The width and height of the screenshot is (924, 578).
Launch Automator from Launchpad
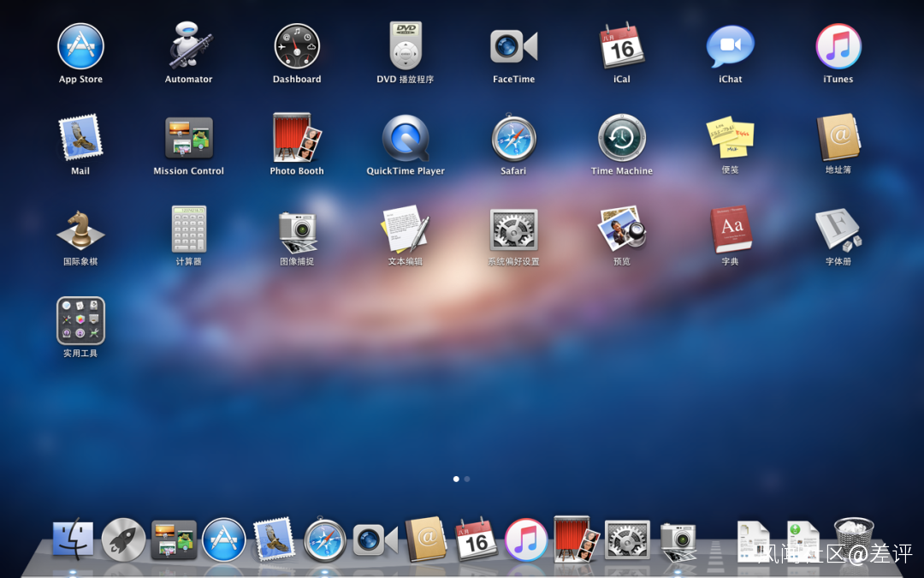[188, 46]
